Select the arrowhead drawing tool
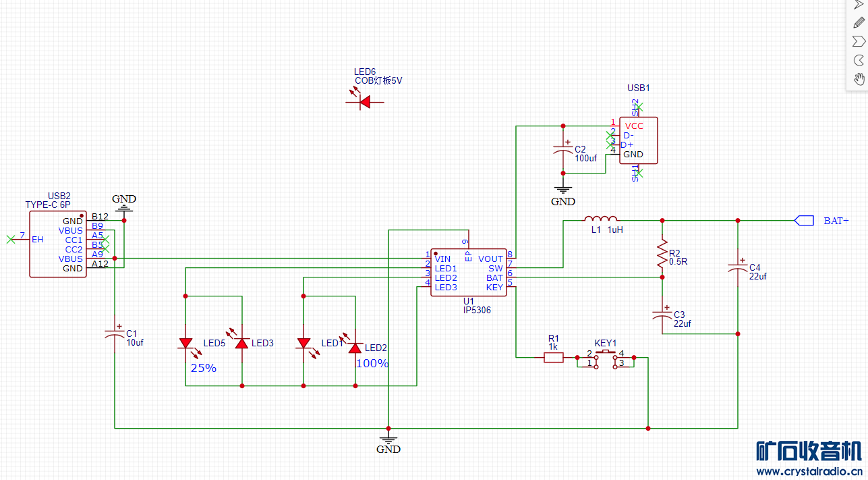Viewport: 868px width, 480px height. tap(859, 5)
